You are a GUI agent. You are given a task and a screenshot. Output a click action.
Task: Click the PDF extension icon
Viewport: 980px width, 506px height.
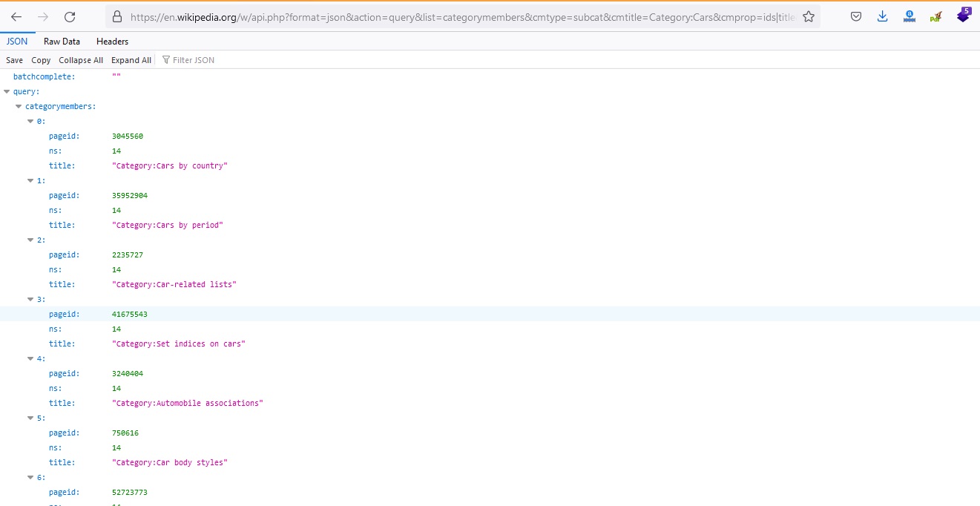point(935,16)
